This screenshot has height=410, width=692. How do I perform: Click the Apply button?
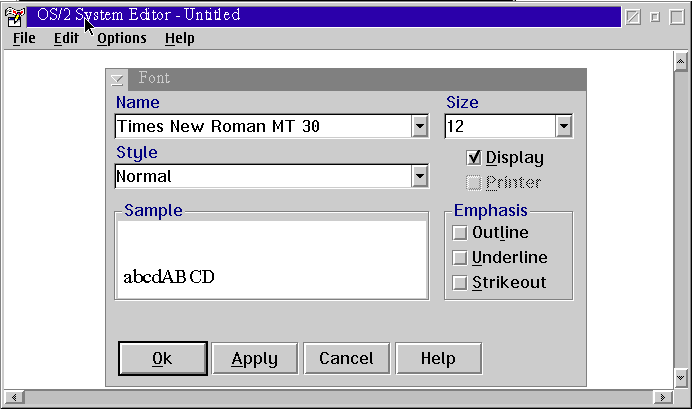click(x=255, y=358)
